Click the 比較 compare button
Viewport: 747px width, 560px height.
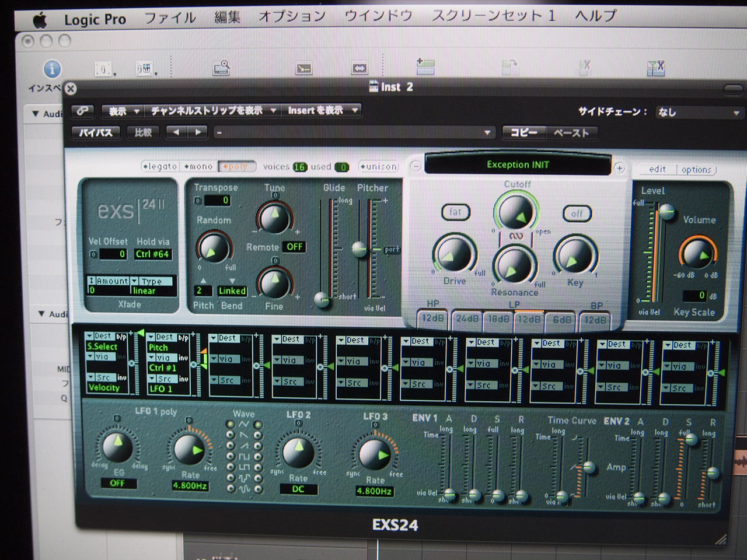point(143,132)
